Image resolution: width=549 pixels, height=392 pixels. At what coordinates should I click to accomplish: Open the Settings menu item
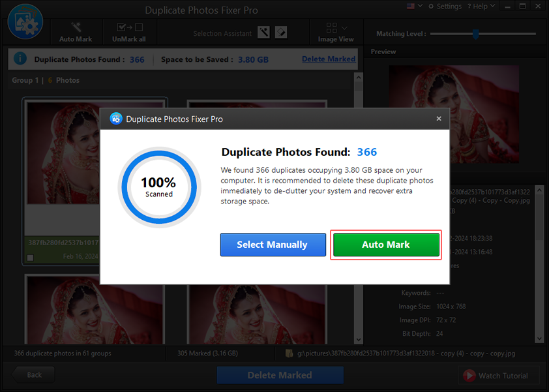(x=445, y=7)
